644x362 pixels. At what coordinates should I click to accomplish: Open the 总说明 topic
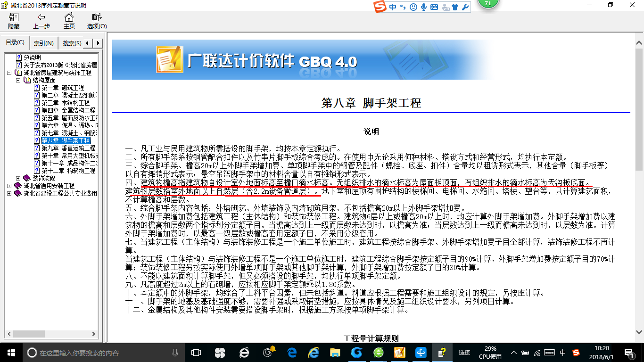(33, 58)
